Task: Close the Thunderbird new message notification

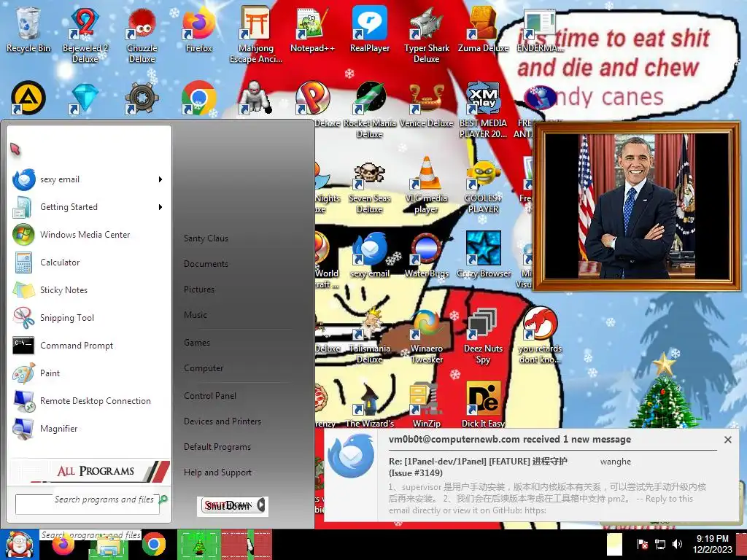Action: pyautogui.click(x=727, y=440)
